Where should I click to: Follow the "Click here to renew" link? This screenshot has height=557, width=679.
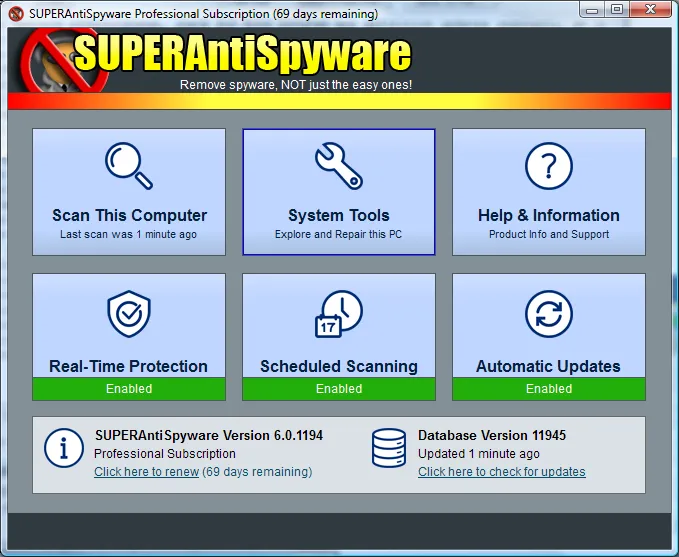pyautogui.click(x=146, y=472)
